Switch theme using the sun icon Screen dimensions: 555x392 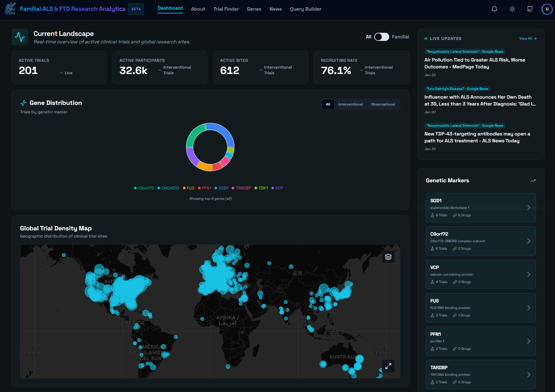[x=512, y=9]
